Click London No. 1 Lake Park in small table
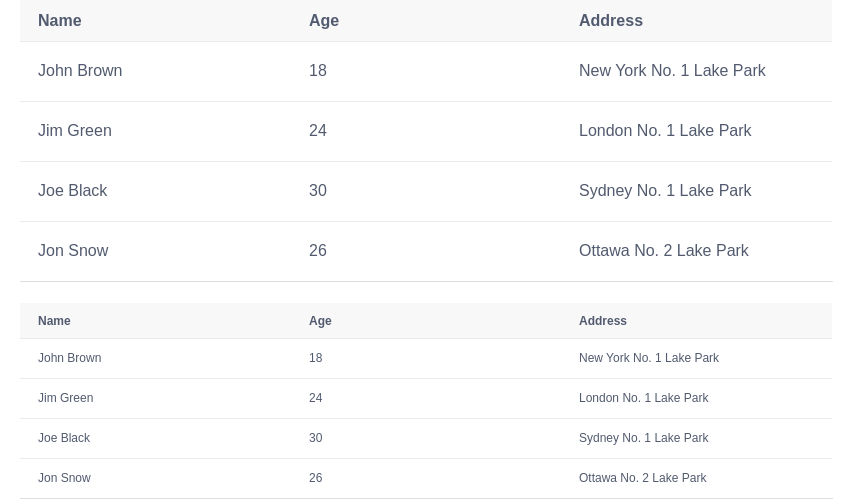 [x=643, y=398]
